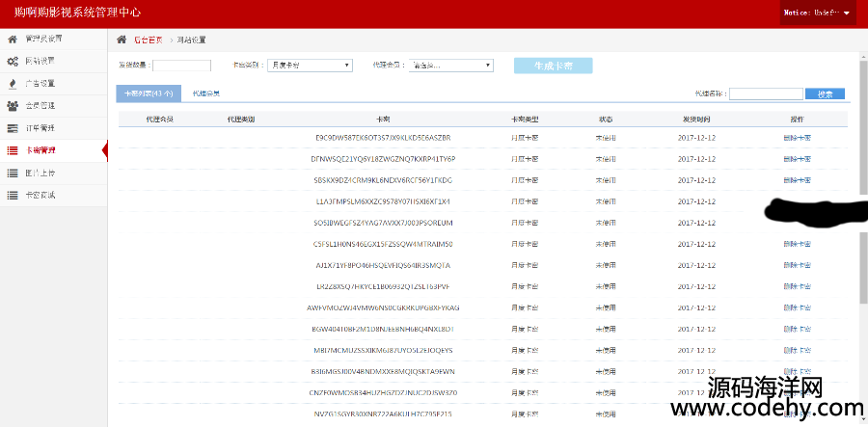Screen dimensions: 868x427
Task: Click the list icon beside 卡密商城
Action: [x=13, y=196]
